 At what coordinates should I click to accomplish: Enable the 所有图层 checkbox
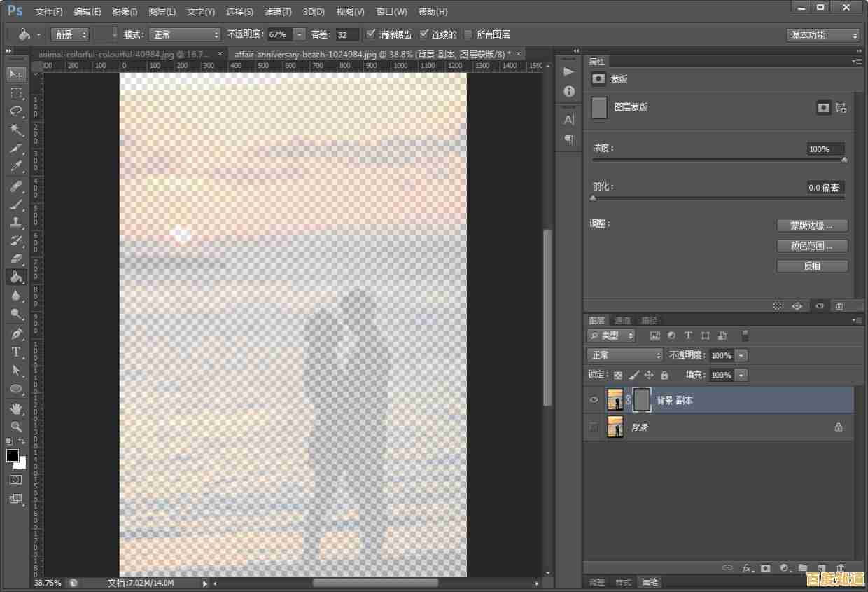coord(468,34)
